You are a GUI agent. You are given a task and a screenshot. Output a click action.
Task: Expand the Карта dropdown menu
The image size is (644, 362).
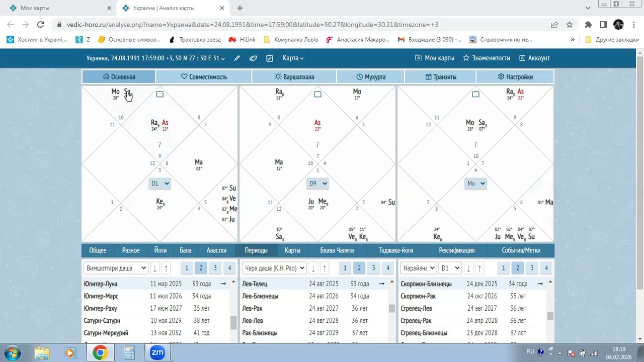coord(293,58)
